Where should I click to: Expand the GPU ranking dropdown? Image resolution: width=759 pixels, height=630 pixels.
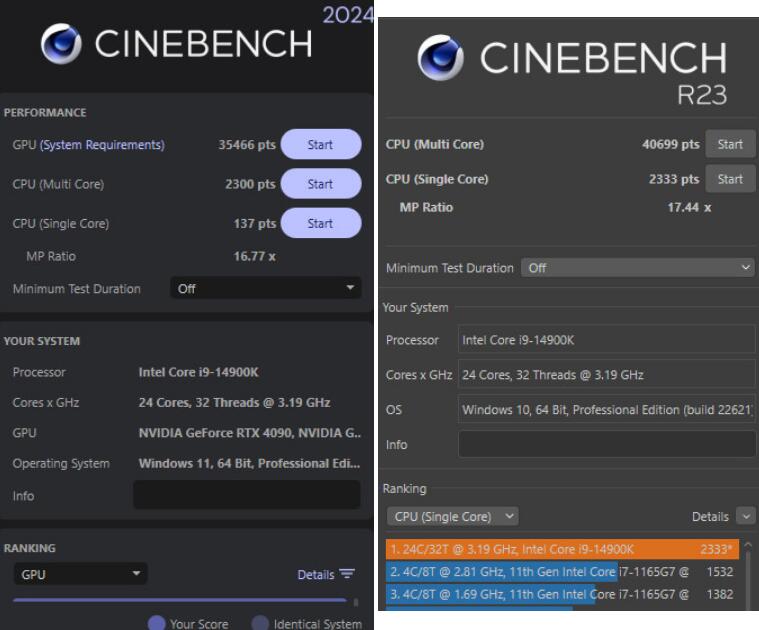tap(80, 574)
